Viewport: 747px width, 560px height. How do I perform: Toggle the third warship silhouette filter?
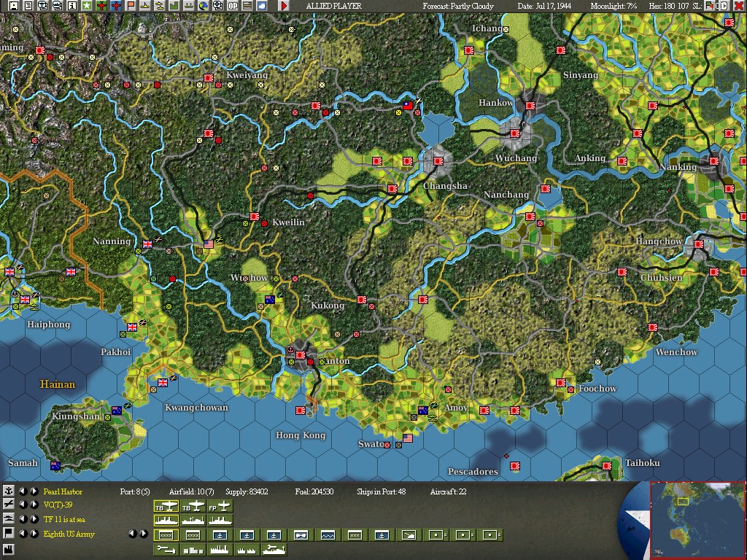tap(220, 521)
